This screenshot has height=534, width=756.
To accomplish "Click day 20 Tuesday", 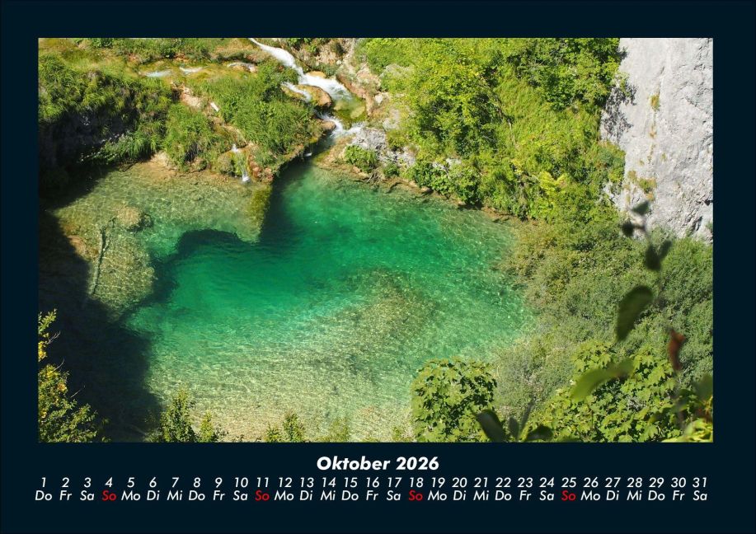I will click(459, 489).
